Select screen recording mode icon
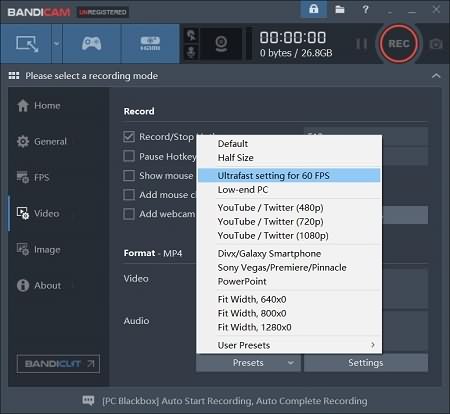The image size is (450, 414). click(27, 44)
